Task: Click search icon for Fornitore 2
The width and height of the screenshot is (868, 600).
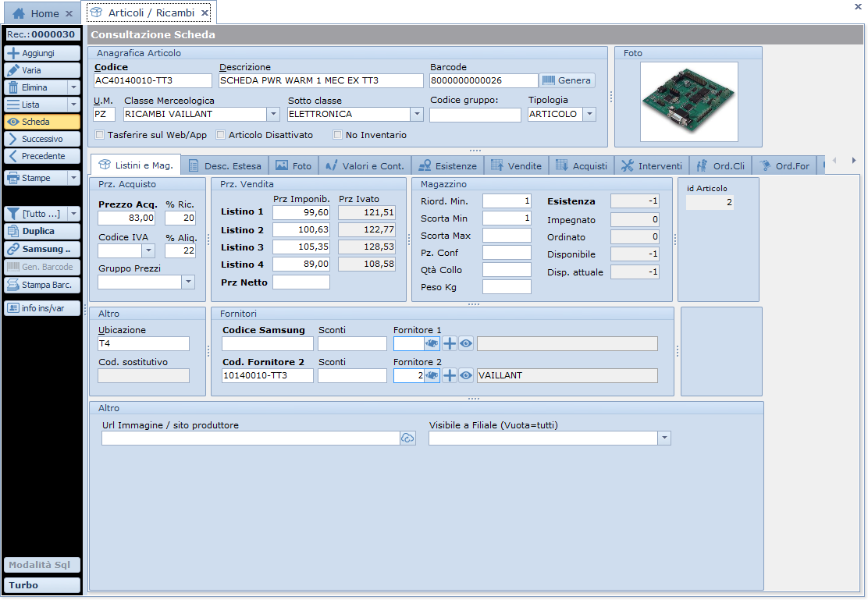Action: point(432,376)
